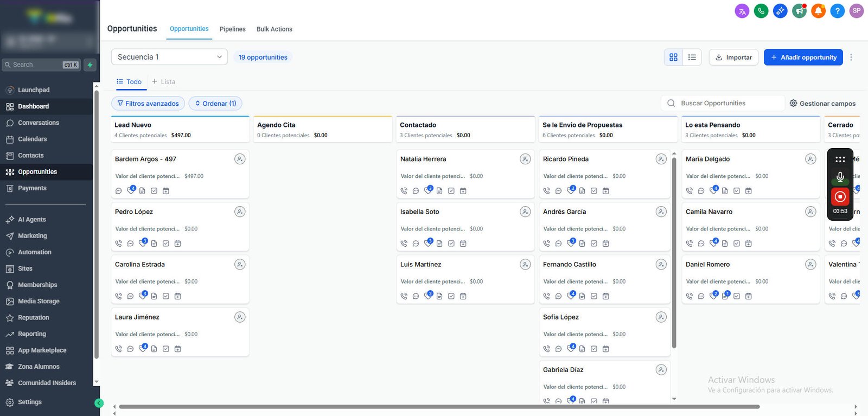The width and height of the screenshot is (868, 416).
Task: Open the Secuencia 1 pipeline dropdown
Action: coord(169,57)
